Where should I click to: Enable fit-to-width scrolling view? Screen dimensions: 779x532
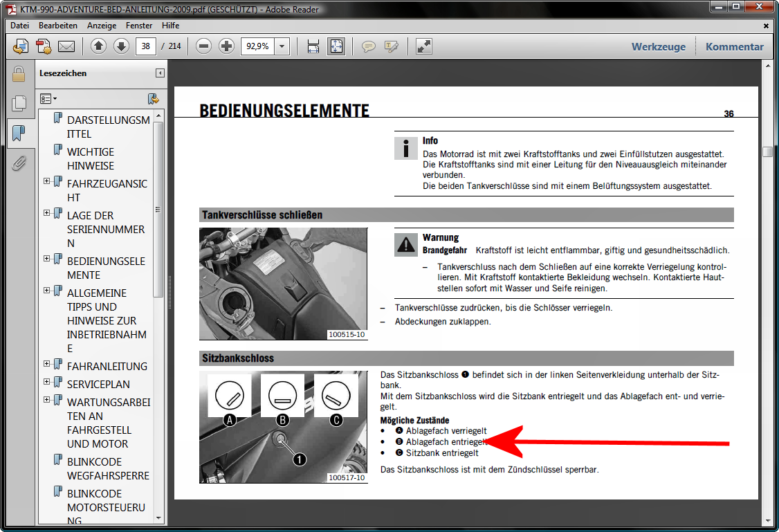point(313,47)
